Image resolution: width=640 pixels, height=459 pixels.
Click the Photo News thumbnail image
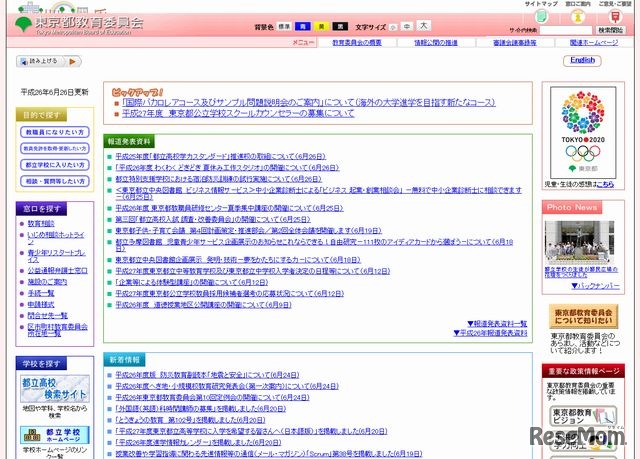(x=580, y=243)
